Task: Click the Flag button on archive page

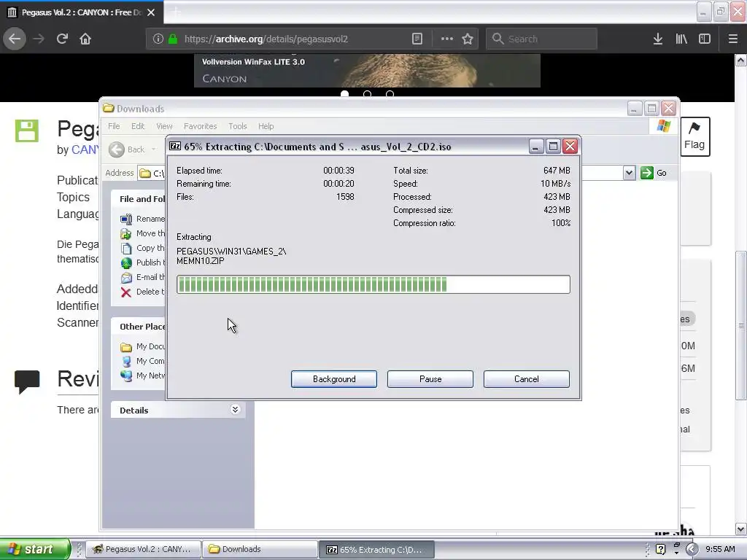Action: tap(694, 136)
